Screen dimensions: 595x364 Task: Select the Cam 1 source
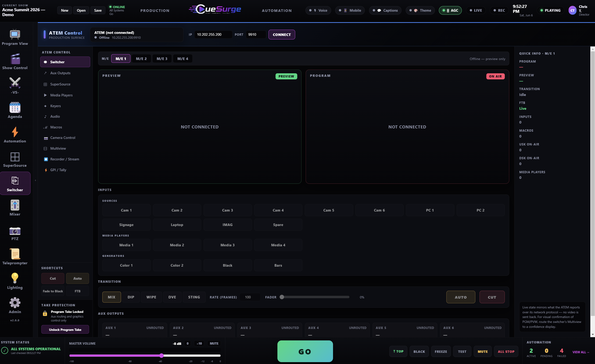pyautogui.click(x=126, y=210)
